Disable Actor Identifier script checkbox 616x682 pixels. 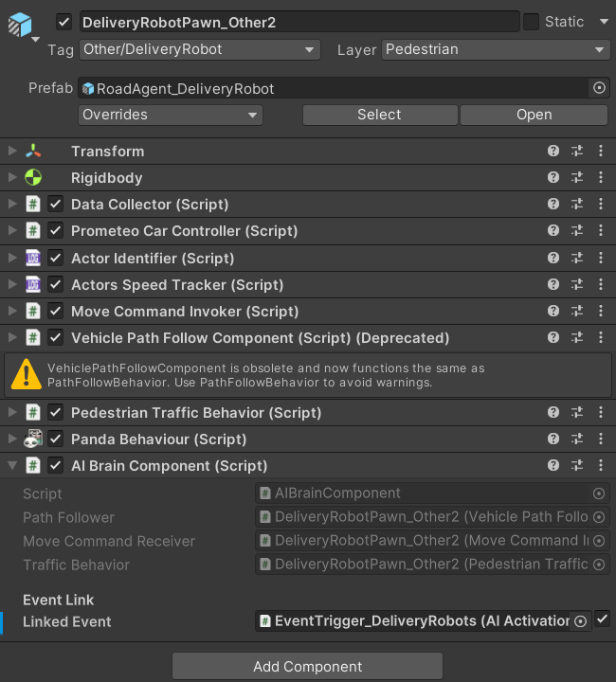coord(55,258)
